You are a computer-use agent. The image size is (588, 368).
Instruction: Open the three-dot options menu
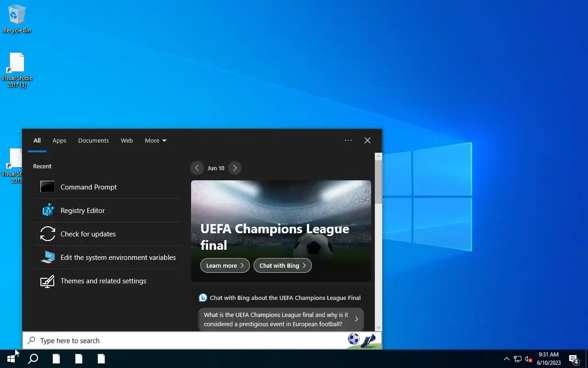[348, 140]
